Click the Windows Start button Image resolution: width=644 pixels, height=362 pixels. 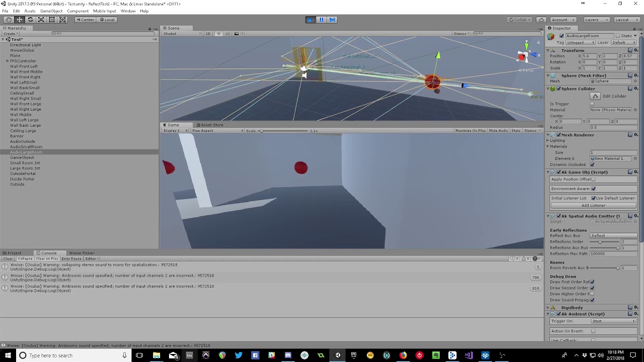point(8,355)
